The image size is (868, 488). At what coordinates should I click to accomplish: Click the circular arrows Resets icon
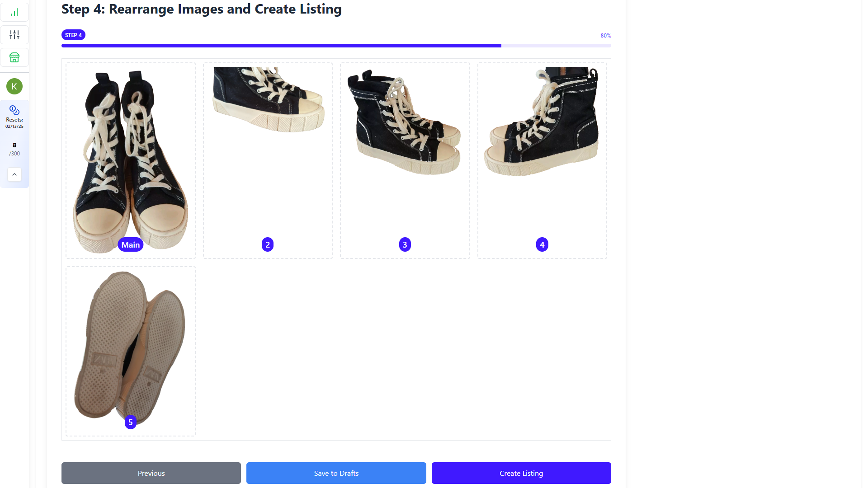14,110
